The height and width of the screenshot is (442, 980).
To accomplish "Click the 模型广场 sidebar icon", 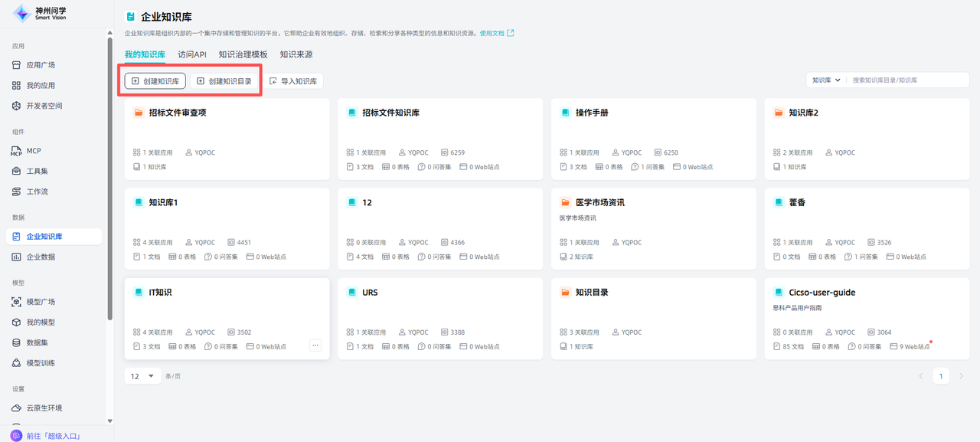I will [16, 302].
